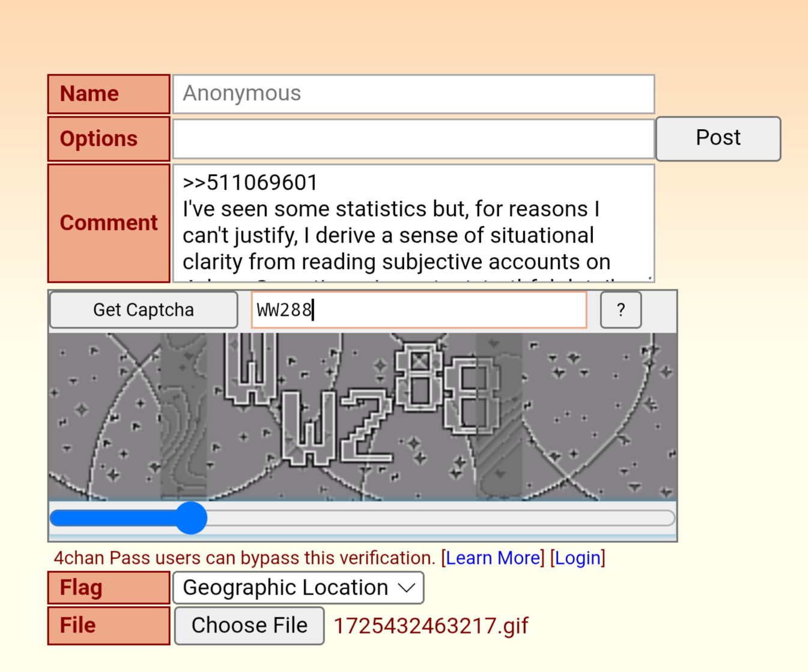Click the '4chan Pass users can bypass' notice text

click(x=244, y=558)
